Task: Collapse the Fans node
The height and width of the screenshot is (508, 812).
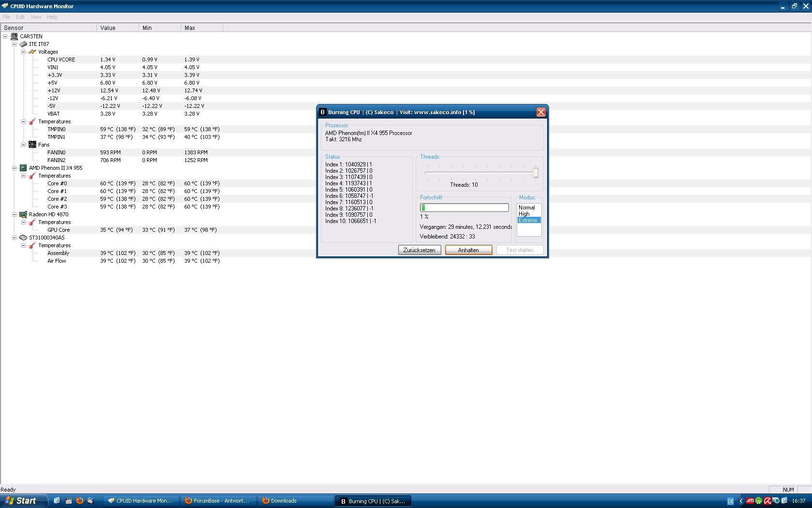Action: click(x=23, y=145)
